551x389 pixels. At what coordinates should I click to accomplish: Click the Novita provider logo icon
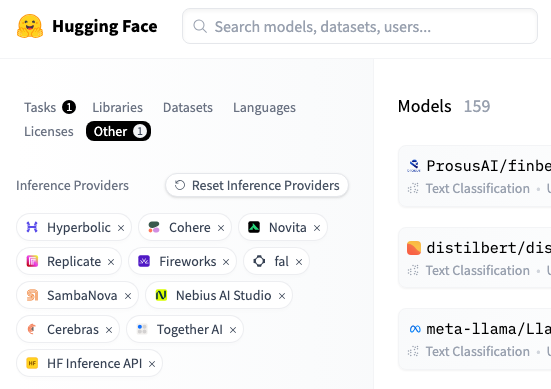254,227
